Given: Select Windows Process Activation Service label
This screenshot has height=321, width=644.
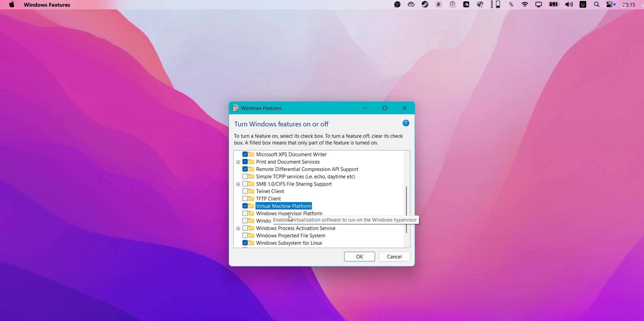Looking at the screenshot, I should point(296,228).
